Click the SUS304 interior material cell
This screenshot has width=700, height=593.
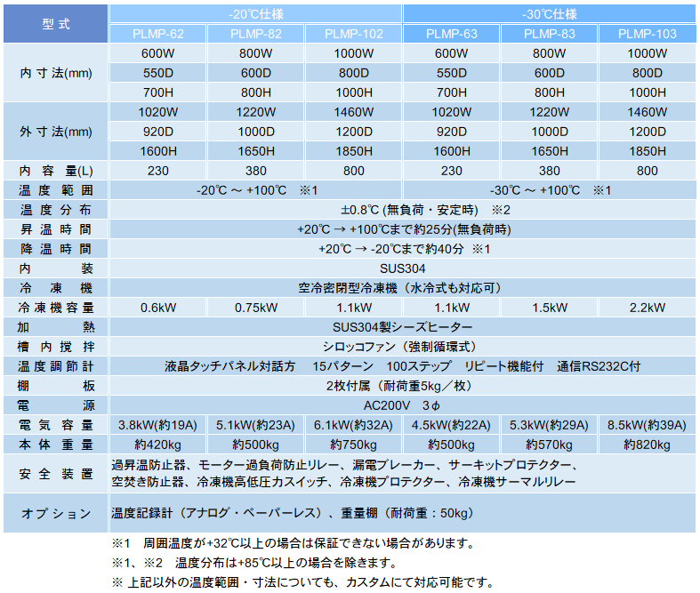[402, 268]
